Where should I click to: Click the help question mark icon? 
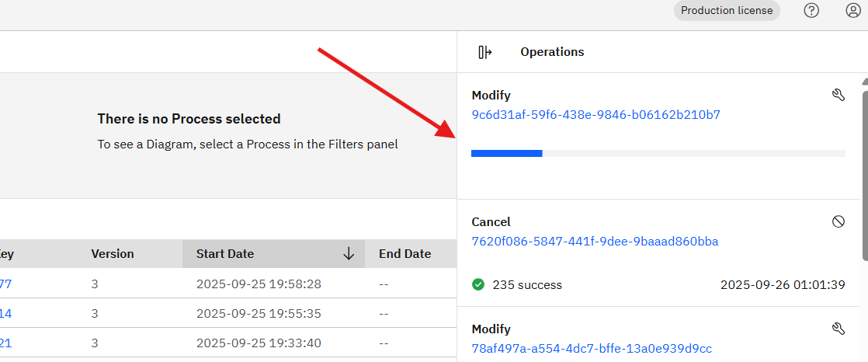click(811, 10)
